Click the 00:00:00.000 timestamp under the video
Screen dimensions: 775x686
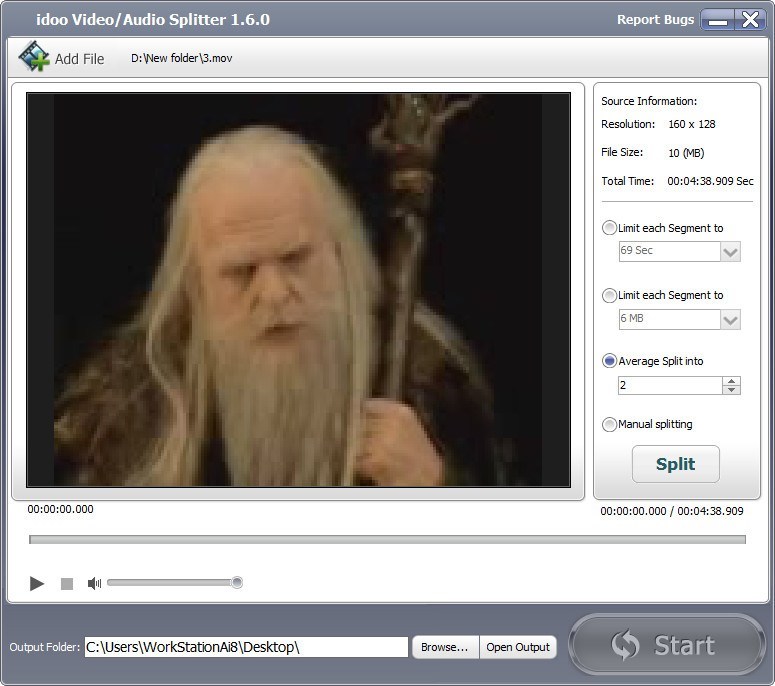[x=60, y=509]
